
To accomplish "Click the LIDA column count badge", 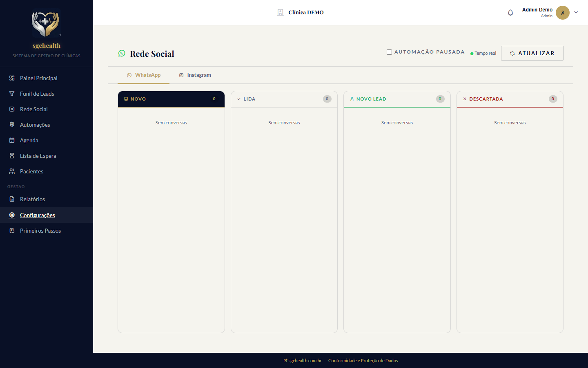I will point(327,99).
